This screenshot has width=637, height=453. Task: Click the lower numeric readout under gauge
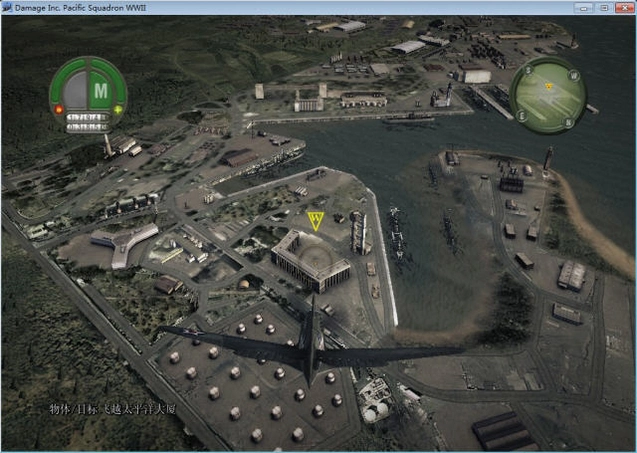(x=88, y=127)
